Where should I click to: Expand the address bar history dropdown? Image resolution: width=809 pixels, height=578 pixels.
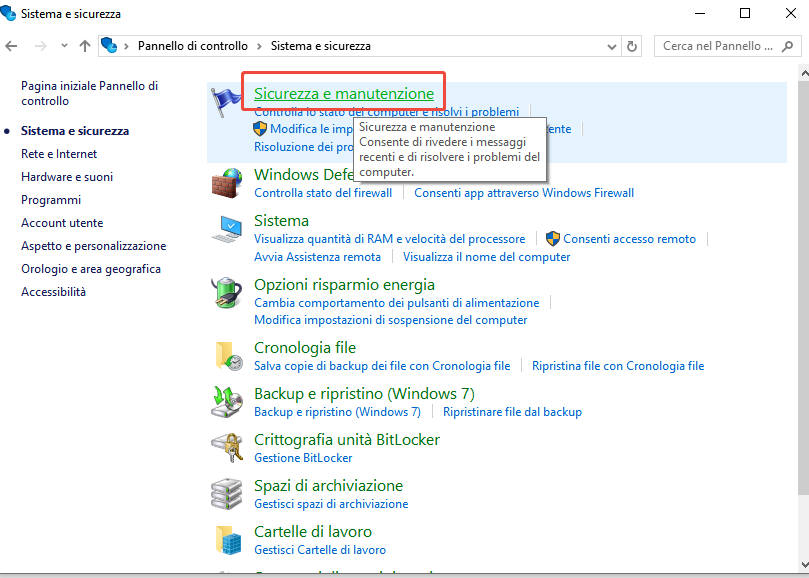tap(612, 46)
